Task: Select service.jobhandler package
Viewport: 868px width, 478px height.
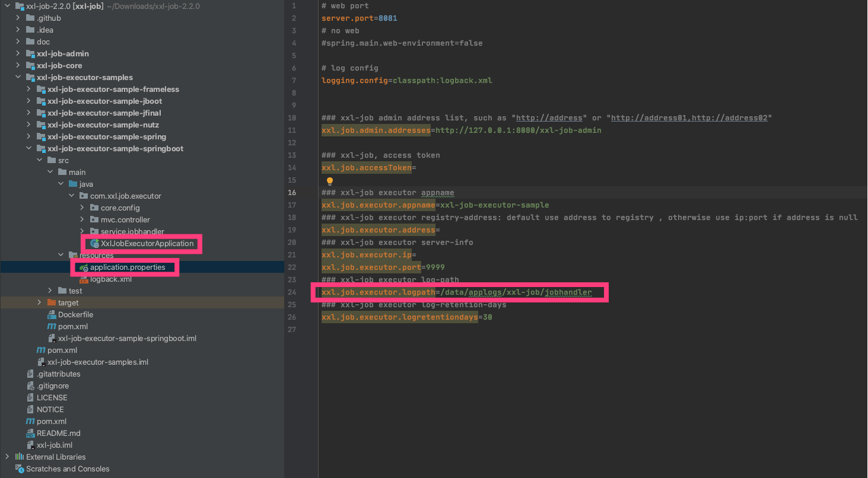Action: coord(132,232)
